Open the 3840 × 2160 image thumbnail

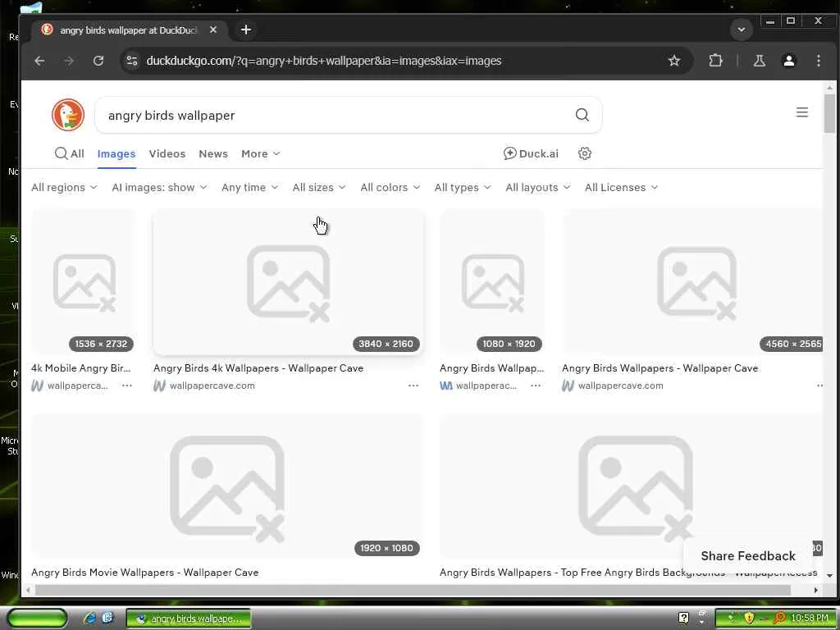click(288, 282)
